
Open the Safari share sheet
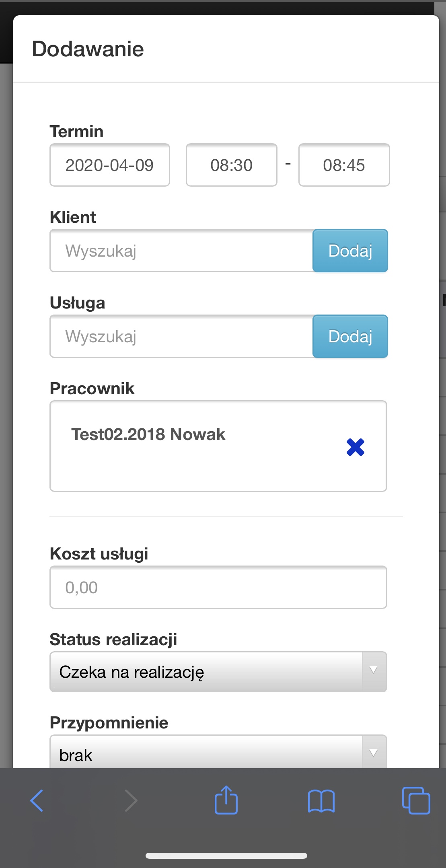pos(226,800)
